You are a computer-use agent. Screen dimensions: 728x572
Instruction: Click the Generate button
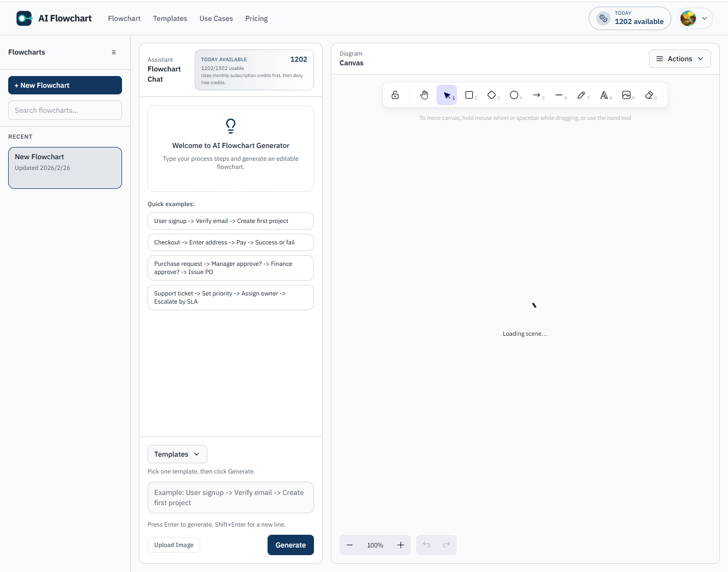290,545
